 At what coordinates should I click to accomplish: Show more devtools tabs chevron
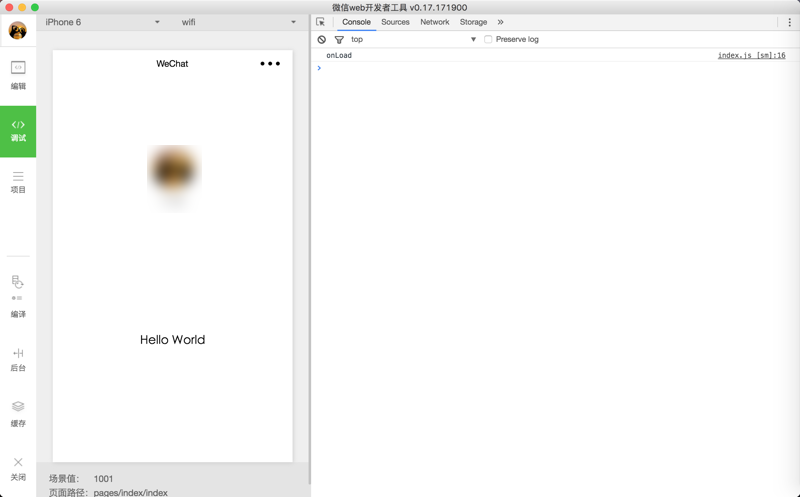point(501,22)
